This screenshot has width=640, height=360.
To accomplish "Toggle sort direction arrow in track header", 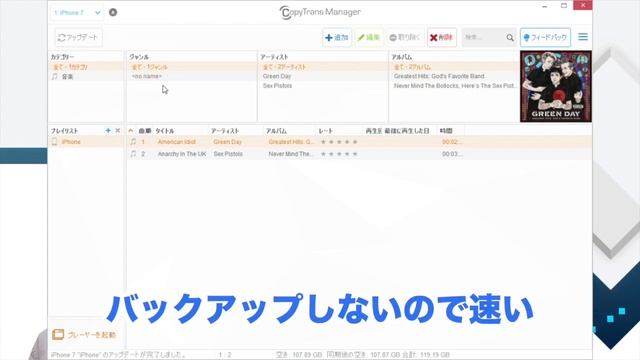I will pos(131,131).
